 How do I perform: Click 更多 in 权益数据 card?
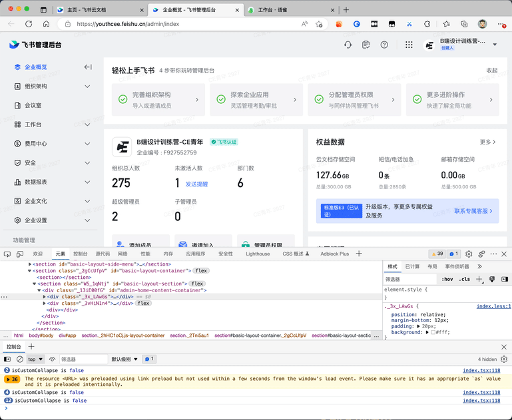(x=487, y=142)
